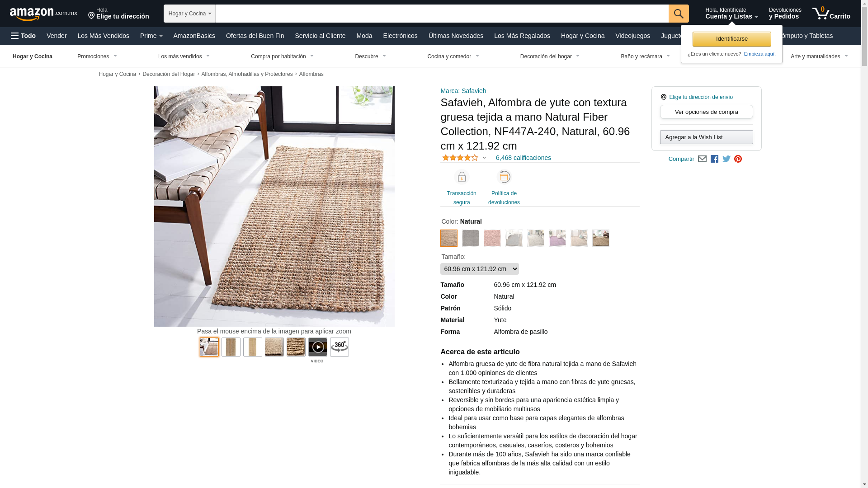868x488 pixels.
Task: Share via the email envelope icon
Action: point(702,159)
